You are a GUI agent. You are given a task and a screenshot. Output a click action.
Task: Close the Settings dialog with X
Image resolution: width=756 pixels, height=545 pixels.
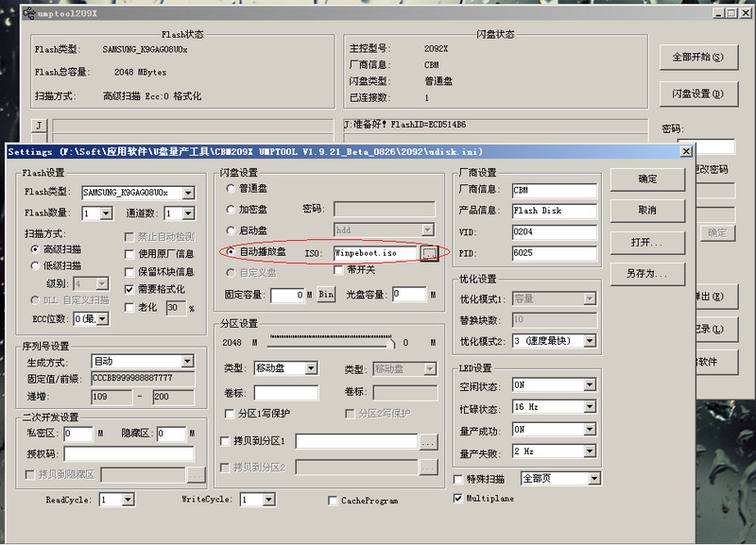[685, 151]
